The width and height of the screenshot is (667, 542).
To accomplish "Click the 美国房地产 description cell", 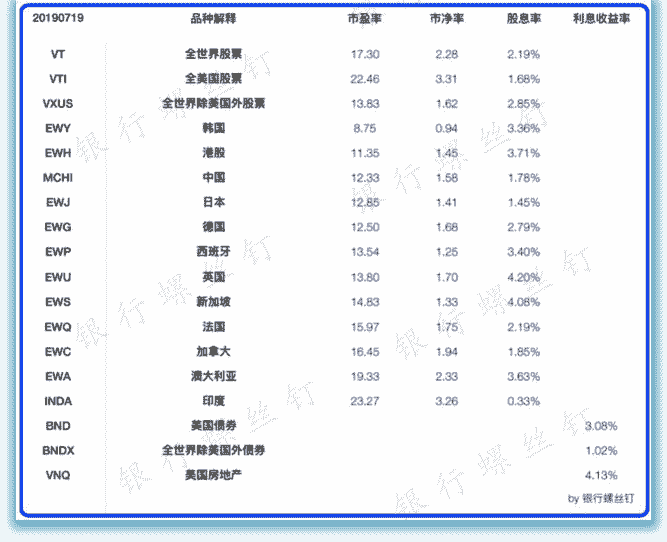I will 213,475.
